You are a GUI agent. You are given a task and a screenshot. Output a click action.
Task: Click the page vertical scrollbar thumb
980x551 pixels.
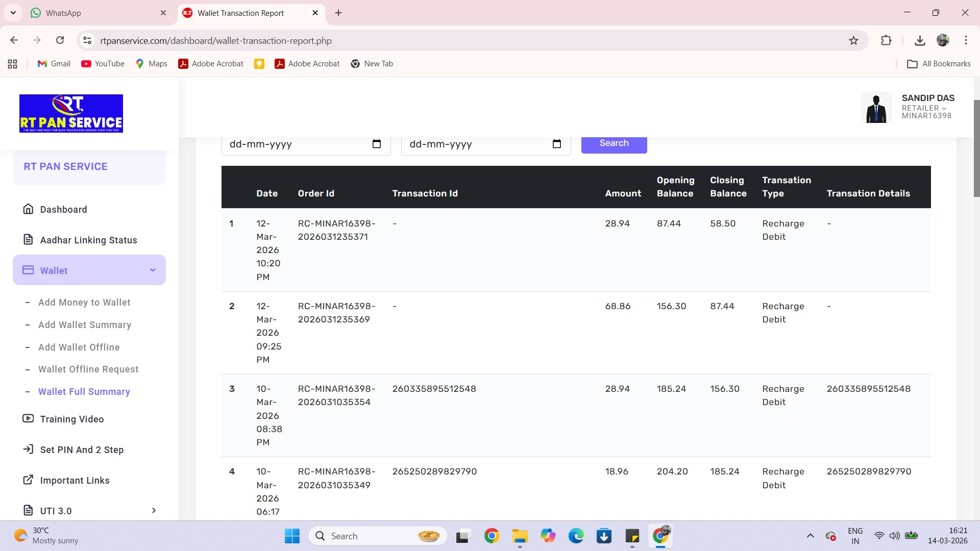(976, 148)
